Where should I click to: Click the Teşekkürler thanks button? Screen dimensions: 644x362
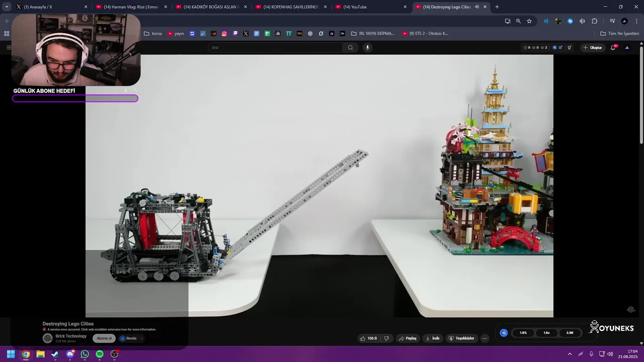point(461,338)
